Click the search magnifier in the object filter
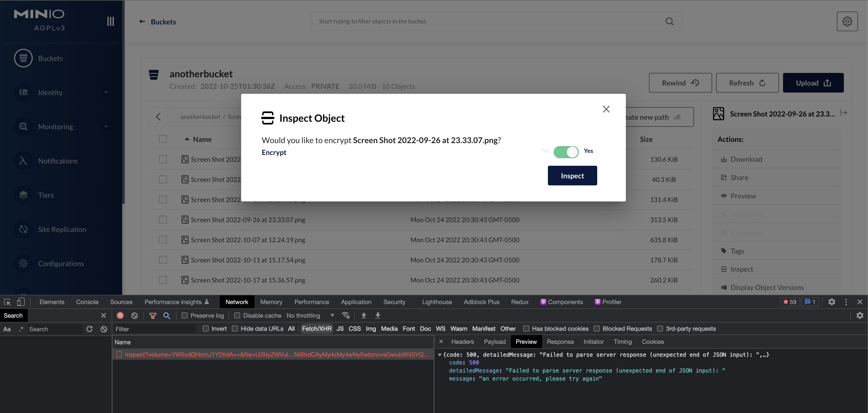 pyautogui.click(x=669, y=21)
